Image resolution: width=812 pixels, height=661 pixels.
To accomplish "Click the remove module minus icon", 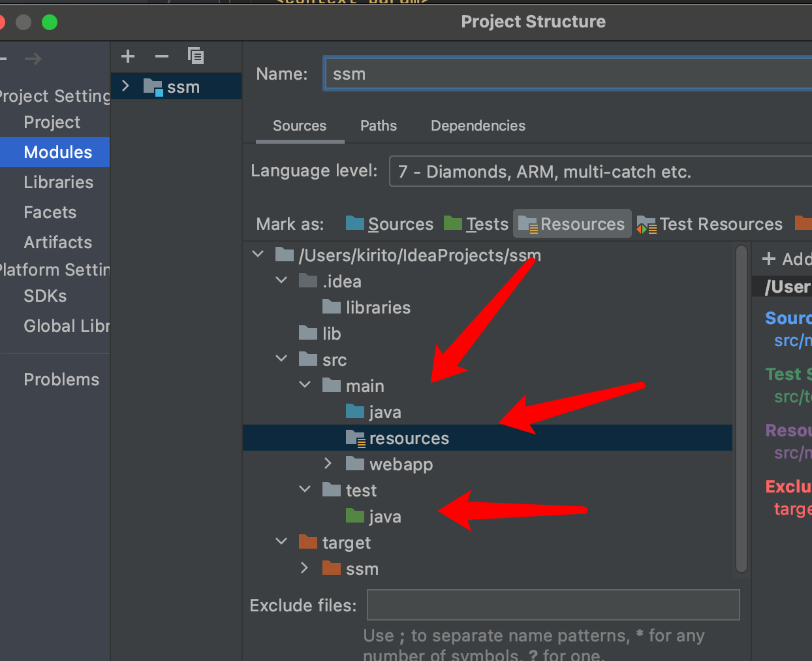I will tap(162, 56).
